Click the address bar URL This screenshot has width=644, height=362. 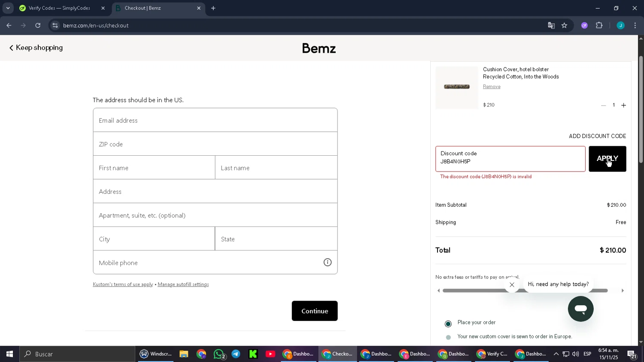coord(96,25)
